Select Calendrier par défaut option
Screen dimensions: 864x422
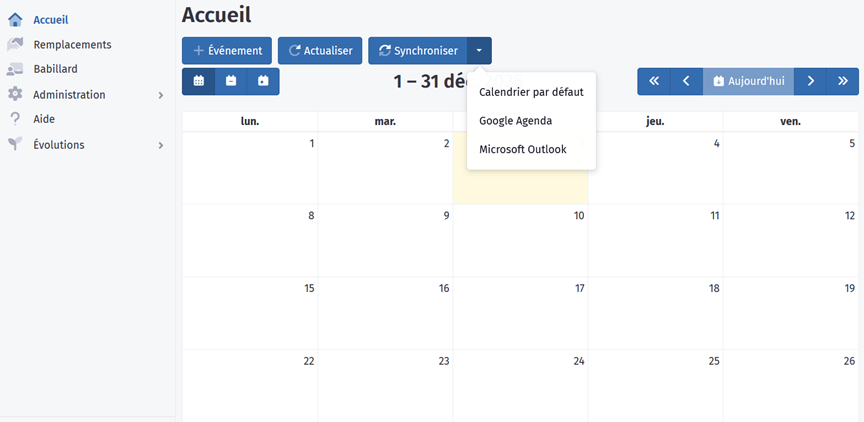coord(531,92)
